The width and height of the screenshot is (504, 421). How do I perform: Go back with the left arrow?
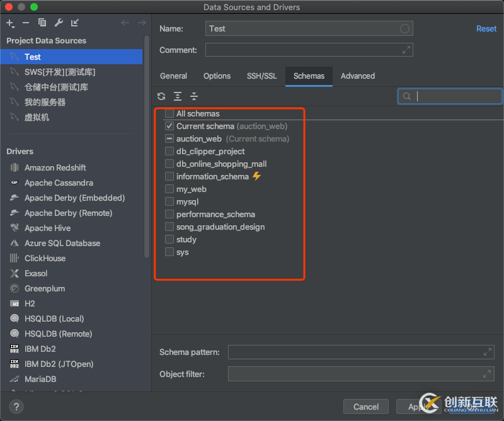[125, 23]
